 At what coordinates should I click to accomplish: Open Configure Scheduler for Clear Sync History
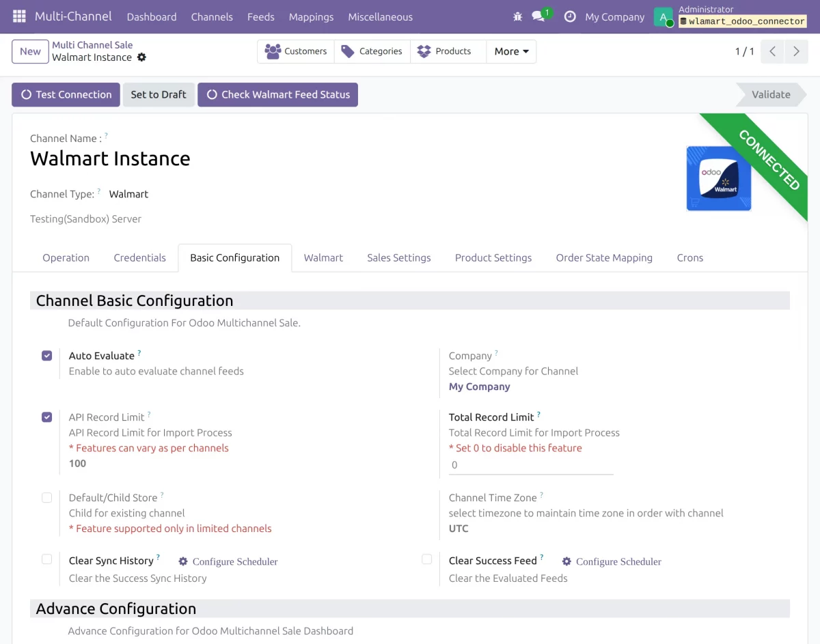tap(228, 561)
